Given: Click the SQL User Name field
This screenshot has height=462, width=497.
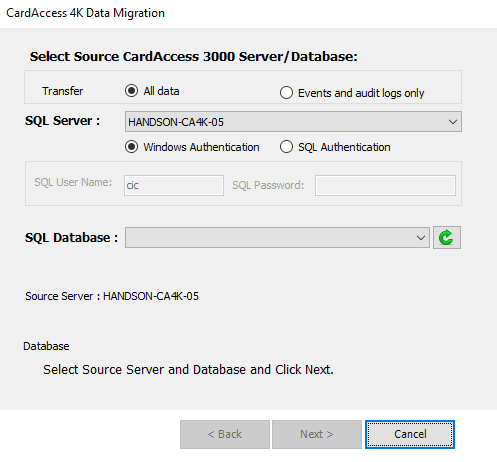Looking at the screenshot, I should (x=174, y=185).
